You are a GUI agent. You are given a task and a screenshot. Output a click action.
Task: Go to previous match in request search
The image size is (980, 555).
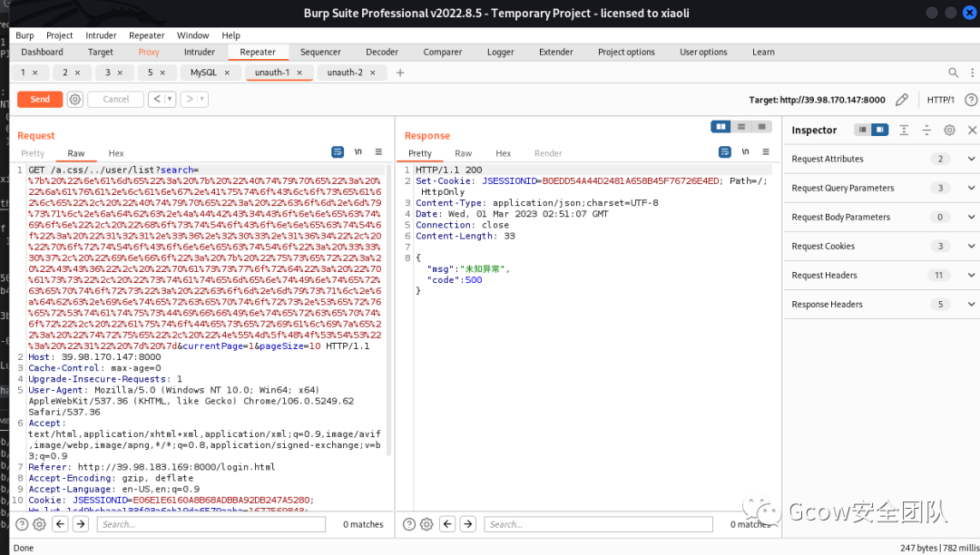[x=60, y=524]
